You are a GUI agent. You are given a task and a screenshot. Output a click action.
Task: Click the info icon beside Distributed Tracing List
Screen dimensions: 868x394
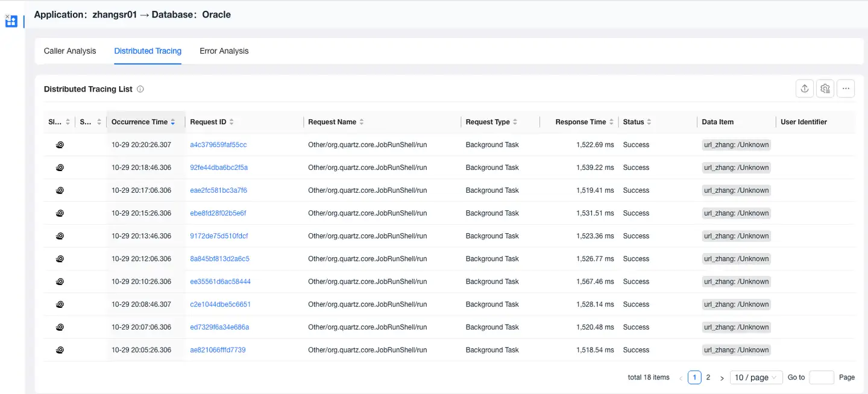tap(140, 89)
